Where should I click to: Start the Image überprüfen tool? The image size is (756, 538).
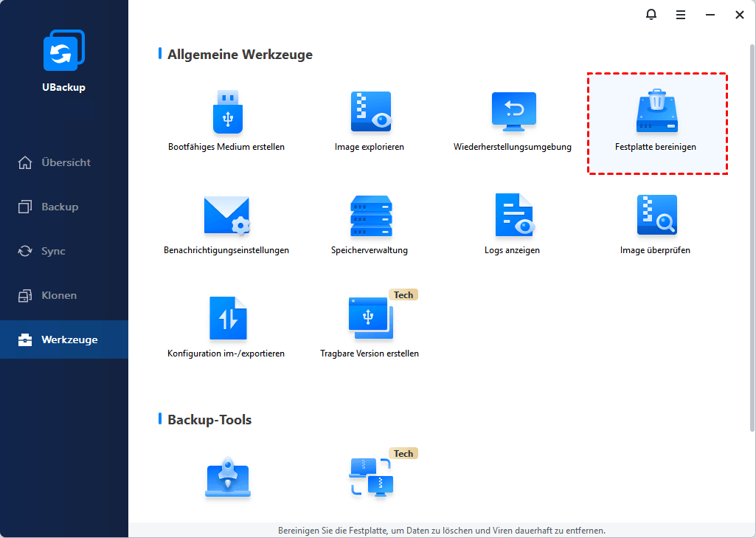(x=656, y=216)
